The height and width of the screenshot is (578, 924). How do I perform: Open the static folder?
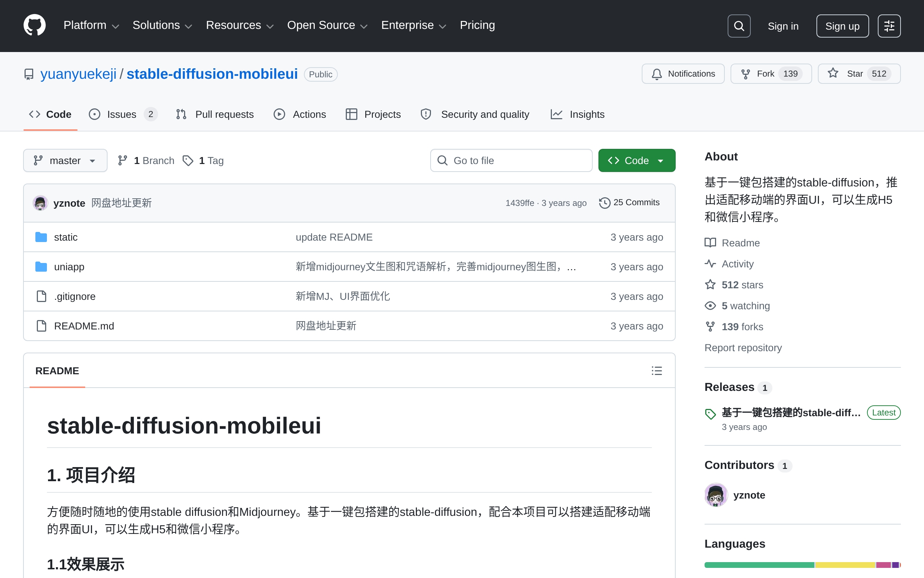click(x=66, y=237)
